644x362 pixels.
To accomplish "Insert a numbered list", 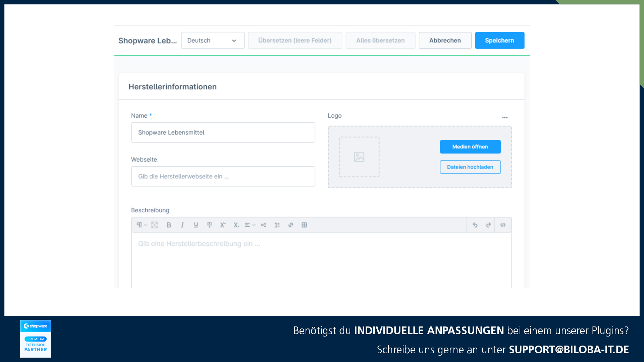I will [x=277, y=225].
